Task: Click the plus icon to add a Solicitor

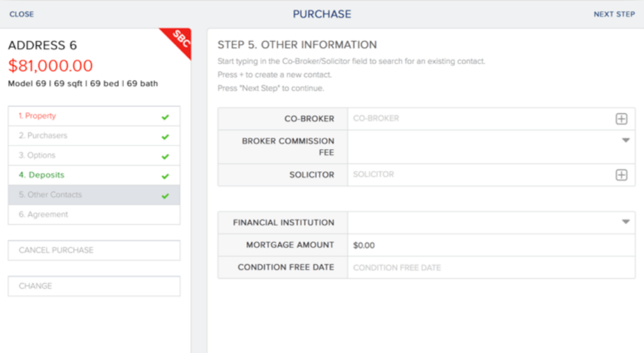Action: click(621, 175)
